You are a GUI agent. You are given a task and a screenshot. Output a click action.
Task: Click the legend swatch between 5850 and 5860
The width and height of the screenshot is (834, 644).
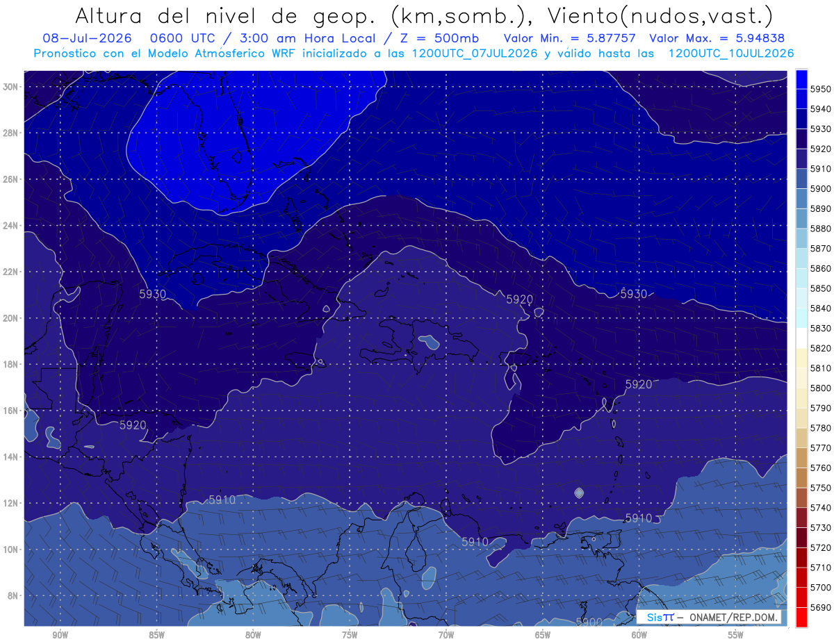point(801,279)
